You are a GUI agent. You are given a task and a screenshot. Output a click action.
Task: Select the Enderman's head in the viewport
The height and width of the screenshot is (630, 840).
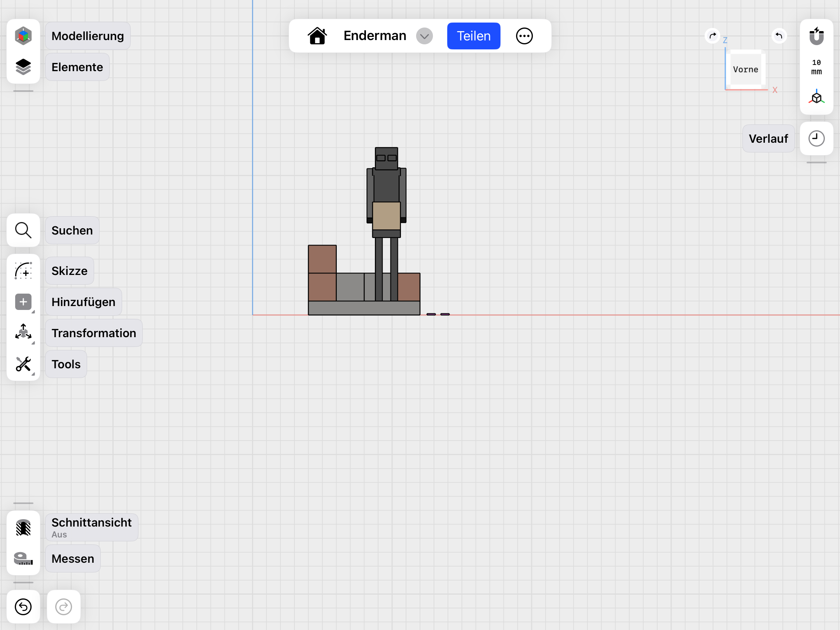click(387, 158)
